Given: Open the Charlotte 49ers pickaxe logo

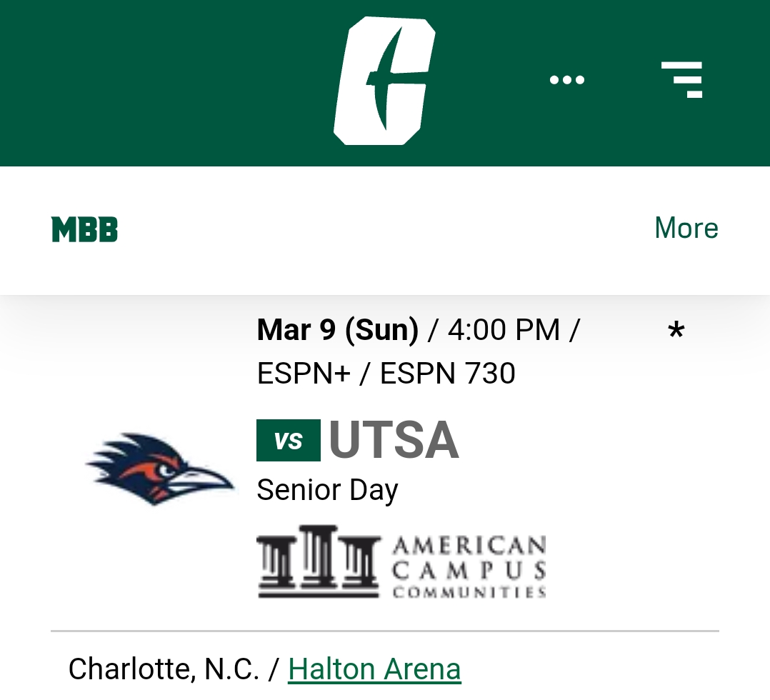Looking at the screenshot, I should tap(384, 81).
